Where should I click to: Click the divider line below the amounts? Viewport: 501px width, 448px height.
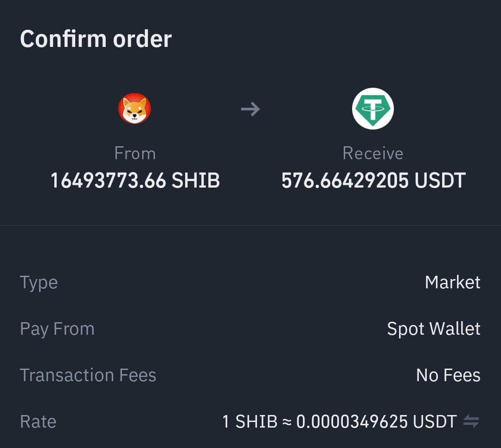[250, 225]
